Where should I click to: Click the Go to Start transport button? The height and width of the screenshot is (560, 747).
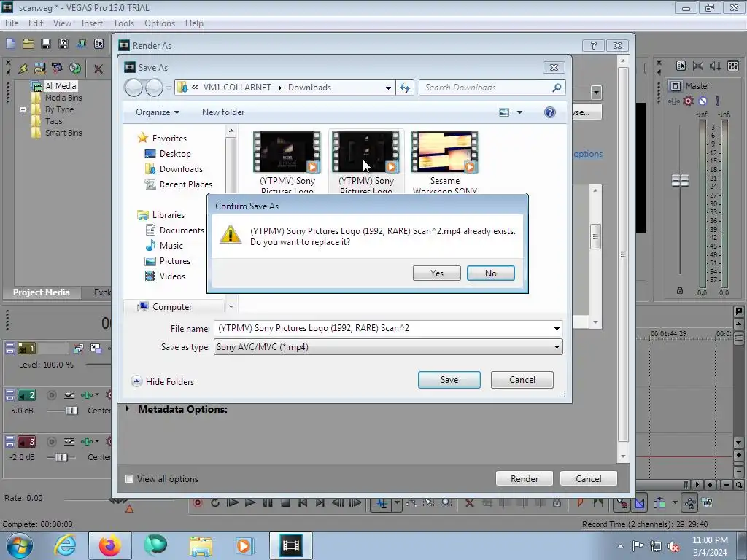click(303, 503)
